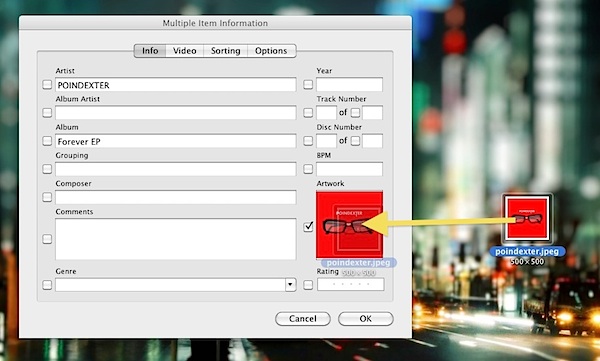Set a rating in the Rating dots field
600x361 pixels.
pos(351,284)
